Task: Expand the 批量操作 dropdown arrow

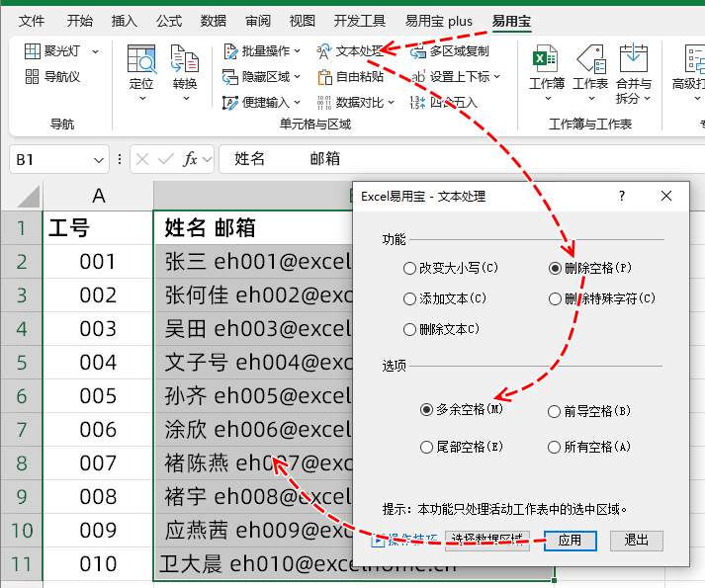Action: point(298,51)
